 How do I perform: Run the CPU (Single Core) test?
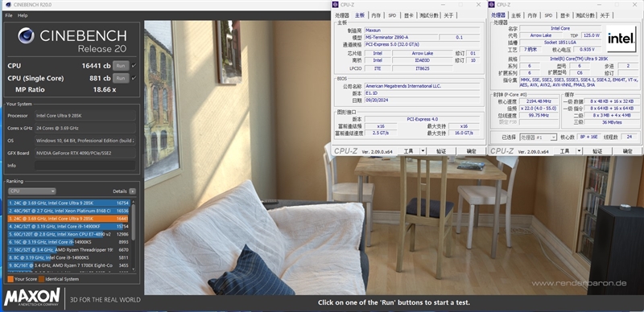[x=121, y=78]
